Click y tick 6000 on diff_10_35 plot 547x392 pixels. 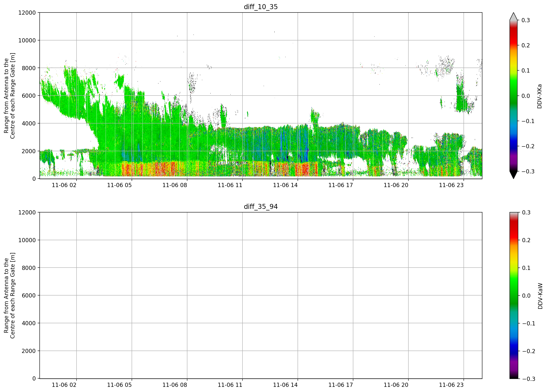coord(29,96)
